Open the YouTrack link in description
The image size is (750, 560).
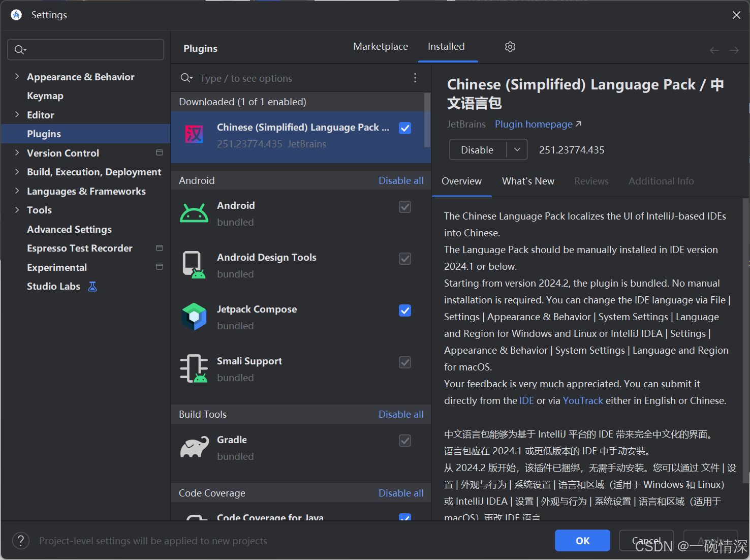tap(583, 401)
